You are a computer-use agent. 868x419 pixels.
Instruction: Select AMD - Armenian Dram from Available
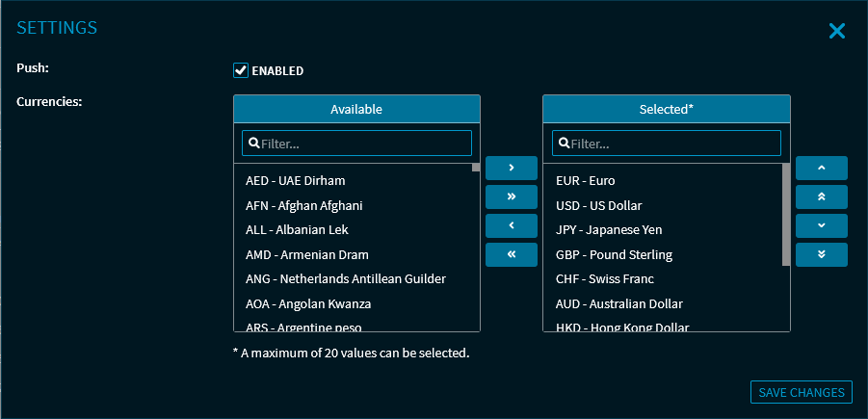tap(307, 254)
